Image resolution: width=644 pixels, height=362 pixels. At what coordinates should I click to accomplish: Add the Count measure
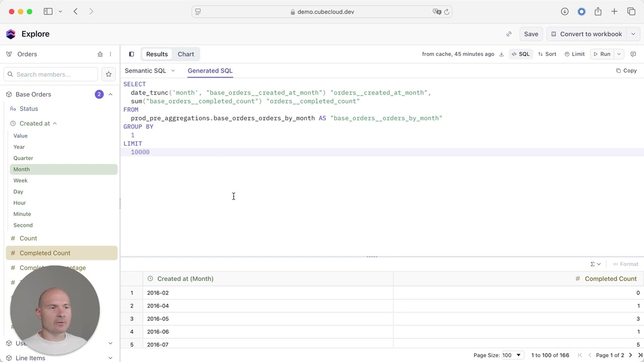click(28, 238)
